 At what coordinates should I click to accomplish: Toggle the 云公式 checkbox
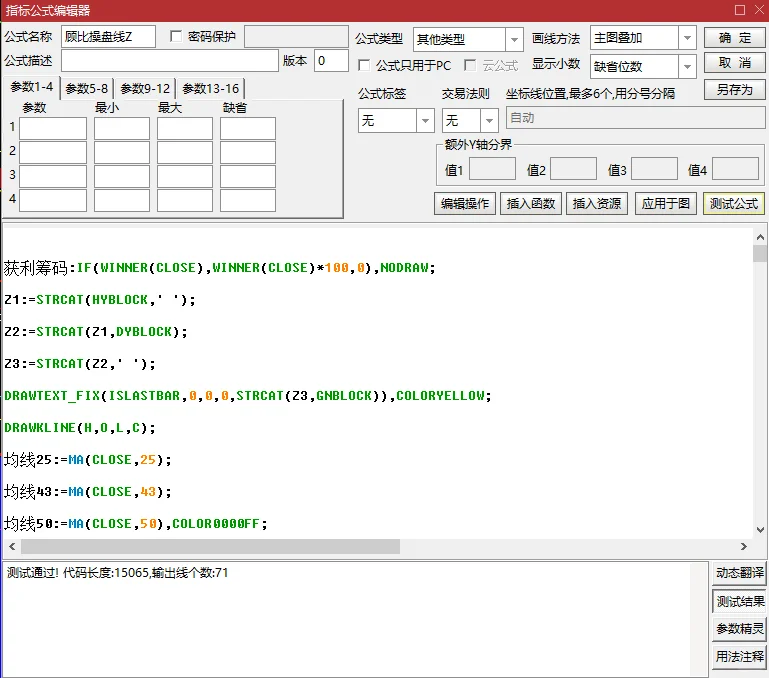[x=470, y=65]
